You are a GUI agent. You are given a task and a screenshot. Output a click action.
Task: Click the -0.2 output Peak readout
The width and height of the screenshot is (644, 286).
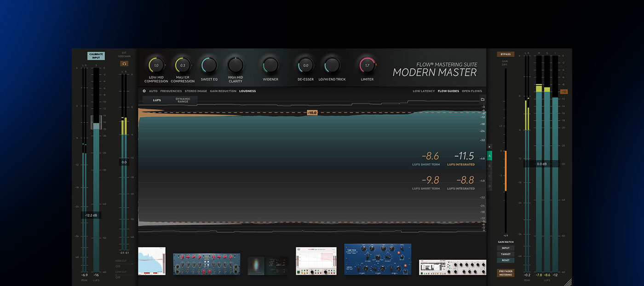[527, 275]
